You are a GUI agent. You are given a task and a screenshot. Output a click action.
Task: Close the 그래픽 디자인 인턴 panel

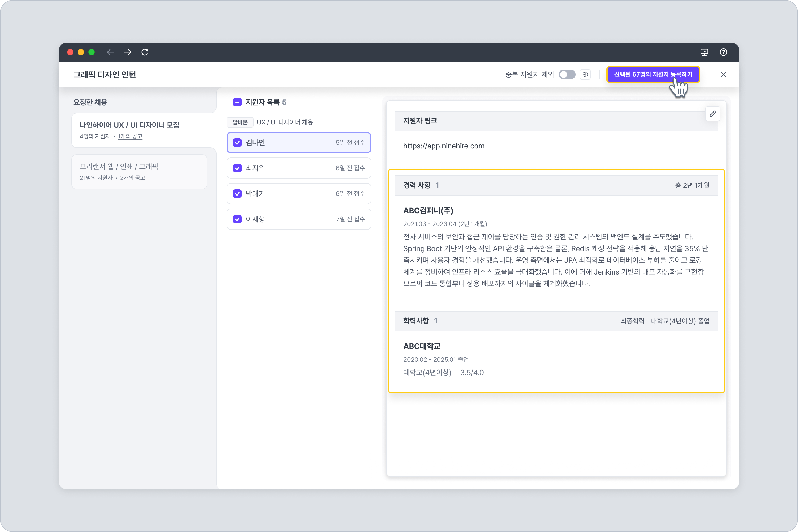[723, 74]
